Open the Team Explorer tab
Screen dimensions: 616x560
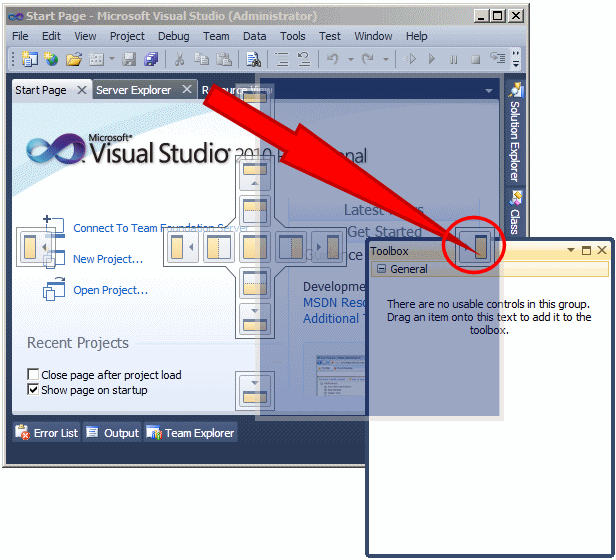click(x=191, y=432)
